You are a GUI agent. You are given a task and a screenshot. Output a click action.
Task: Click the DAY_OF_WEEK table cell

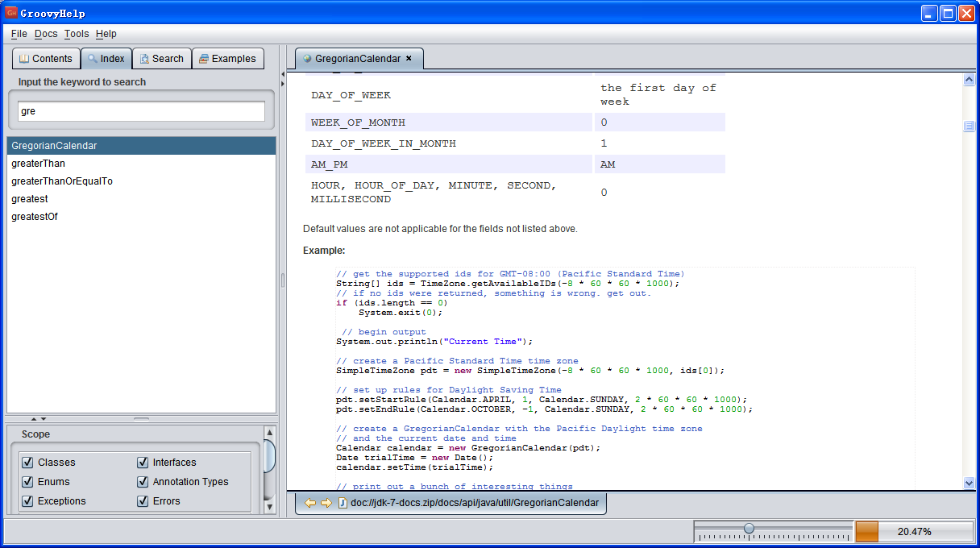point(449,95)
